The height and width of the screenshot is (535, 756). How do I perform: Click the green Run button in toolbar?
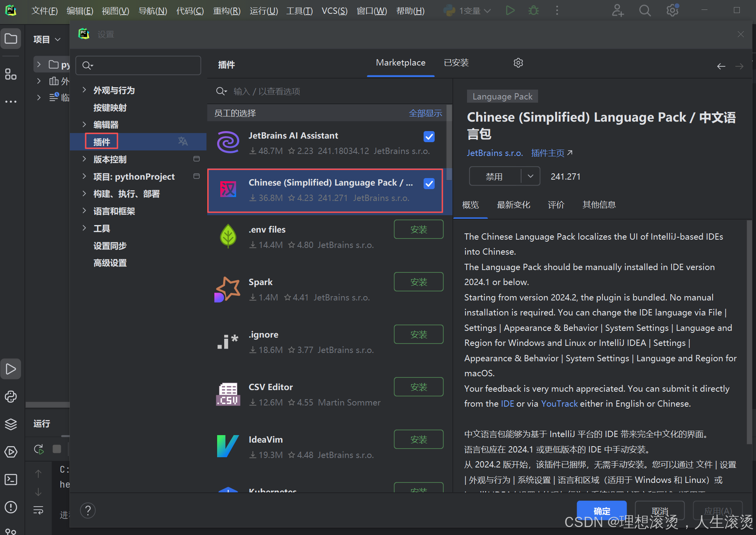(510, 11)
